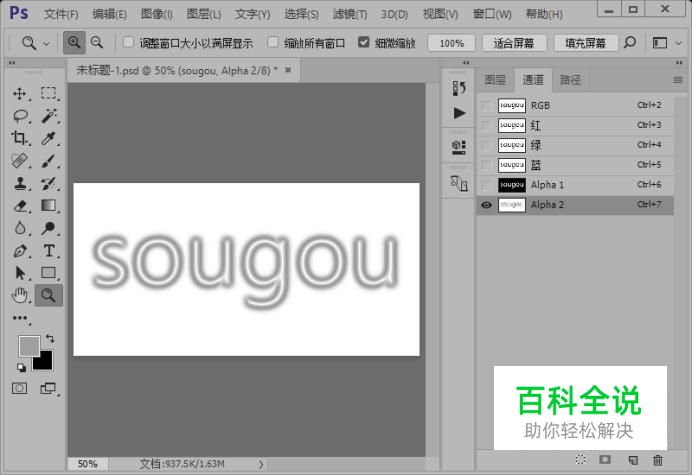Screen dimensions: 692x475
Task: Open the 滤镜(T) menu
Action: tap(350, 15)
